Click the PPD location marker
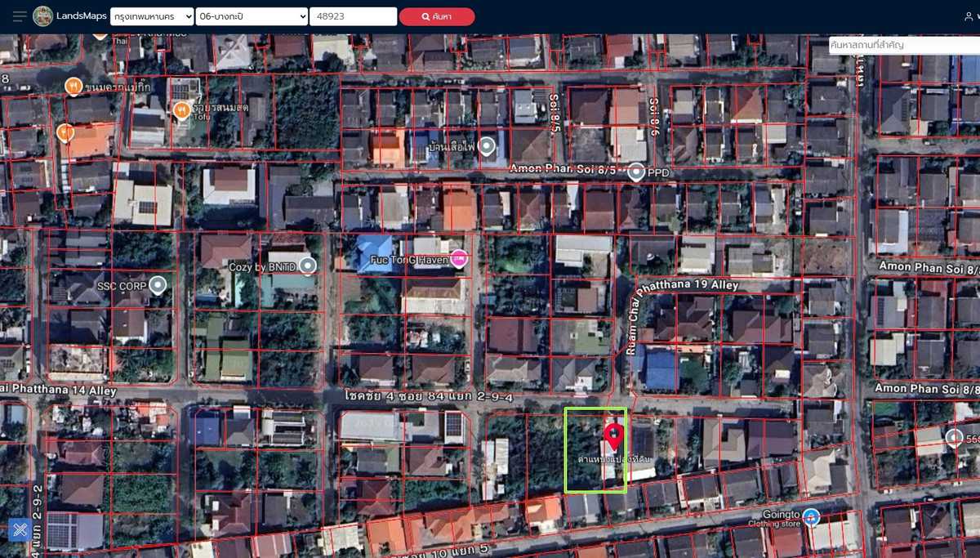 point(636,172)
